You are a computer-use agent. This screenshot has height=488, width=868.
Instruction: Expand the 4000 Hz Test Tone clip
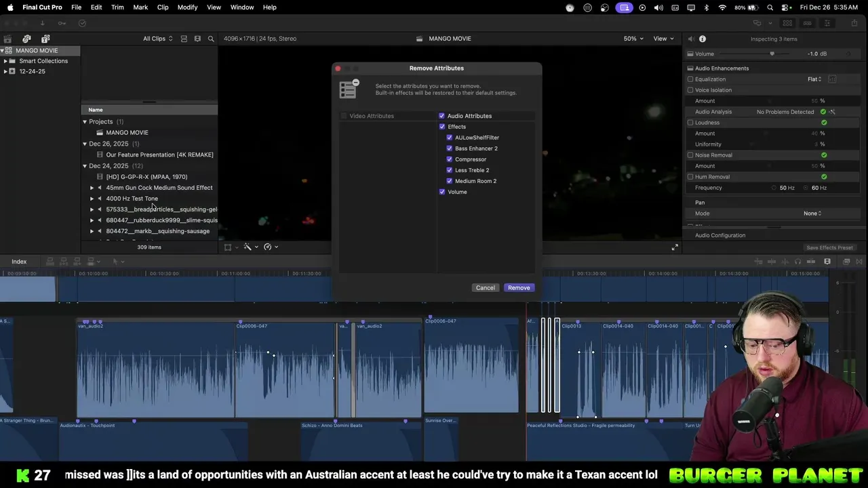pyautogui.click(x=92, y=199)
